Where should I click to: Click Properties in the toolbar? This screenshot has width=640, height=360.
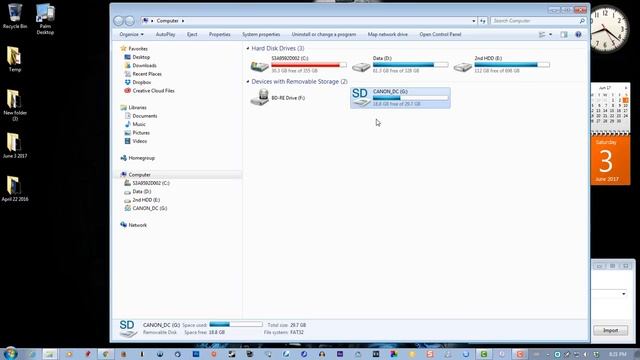click(x=220, y=35)
